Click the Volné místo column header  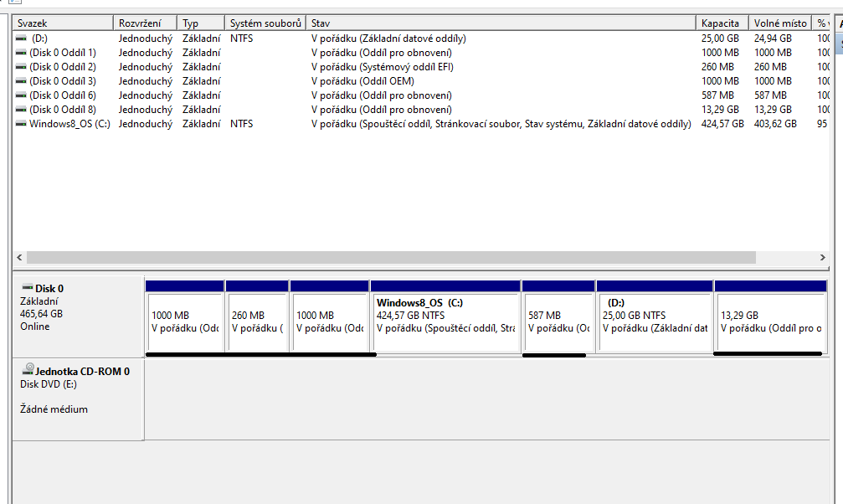[780, 23]
